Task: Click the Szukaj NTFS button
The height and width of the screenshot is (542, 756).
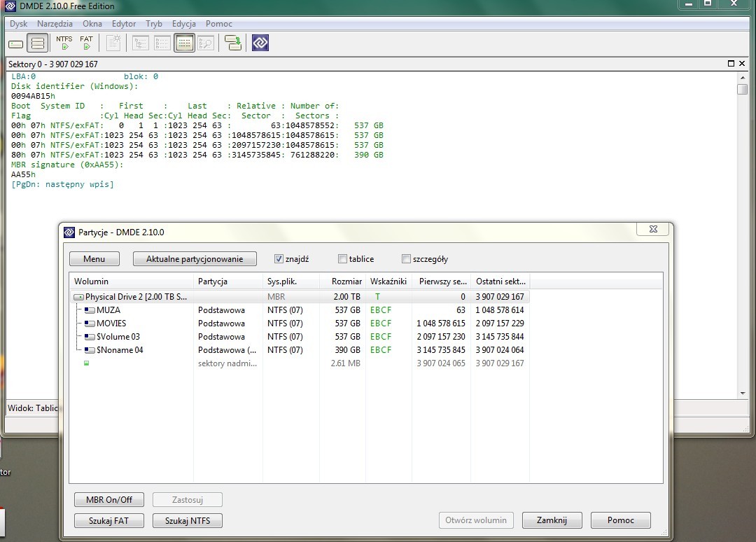Action: pos(188,521)
